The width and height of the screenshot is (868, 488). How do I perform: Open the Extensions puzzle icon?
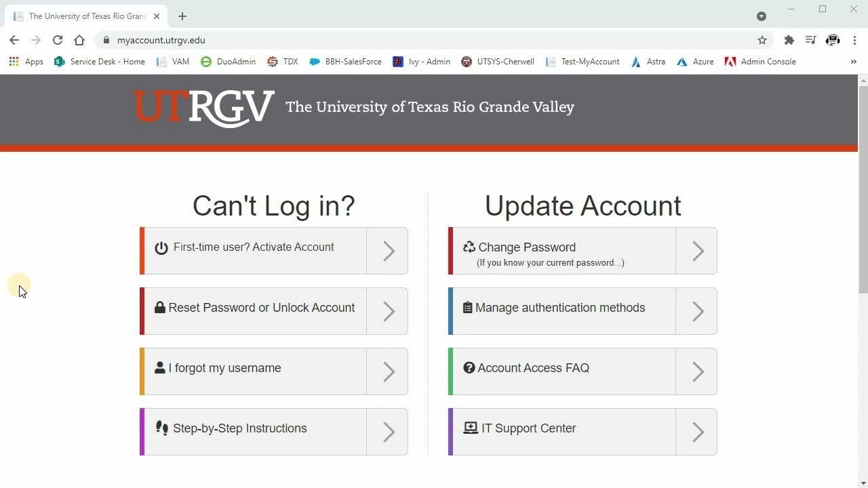tap(789, 40)
